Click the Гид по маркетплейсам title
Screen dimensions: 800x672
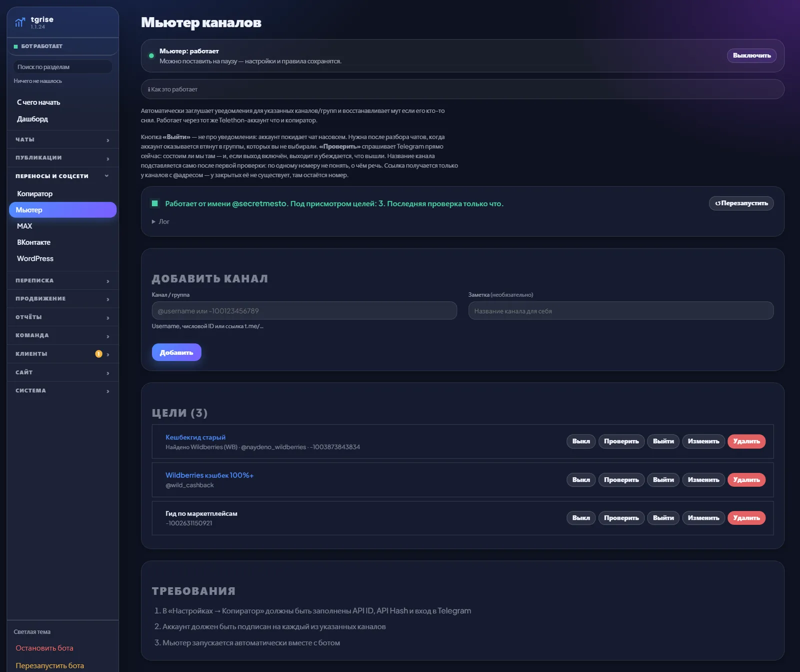(201, 513)
